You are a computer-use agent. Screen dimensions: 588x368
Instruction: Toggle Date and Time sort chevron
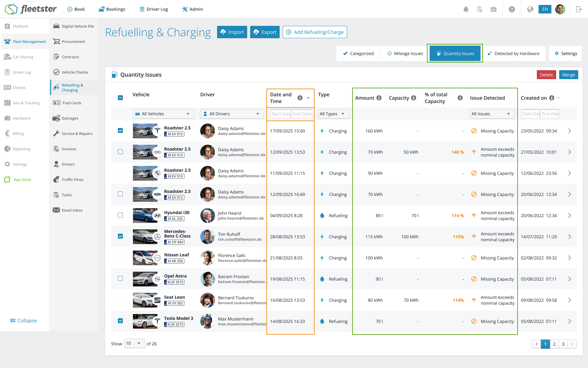308,98
